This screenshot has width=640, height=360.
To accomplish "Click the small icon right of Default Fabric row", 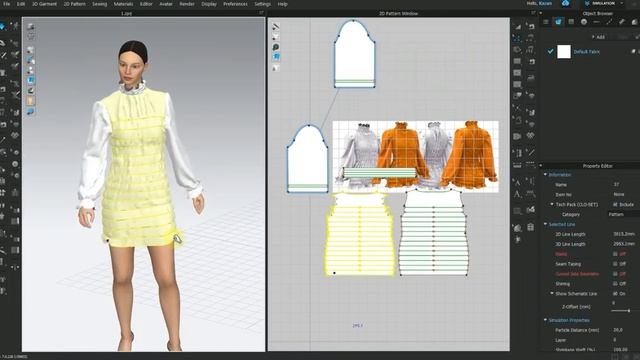I will click(633, 51).
